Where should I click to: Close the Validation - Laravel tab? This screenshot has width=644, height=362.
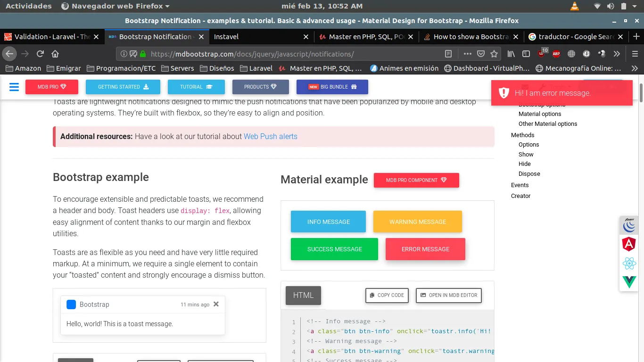tap(96, 37)
